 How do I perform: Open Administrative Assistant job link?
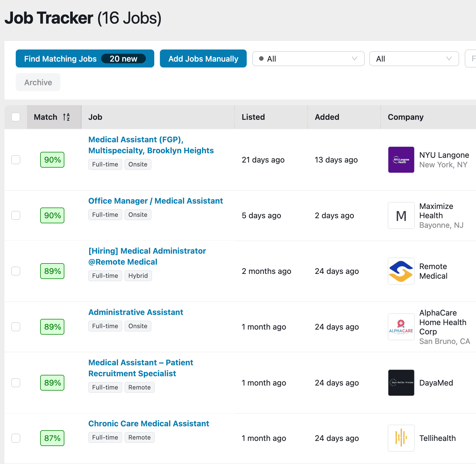point(136,312)
